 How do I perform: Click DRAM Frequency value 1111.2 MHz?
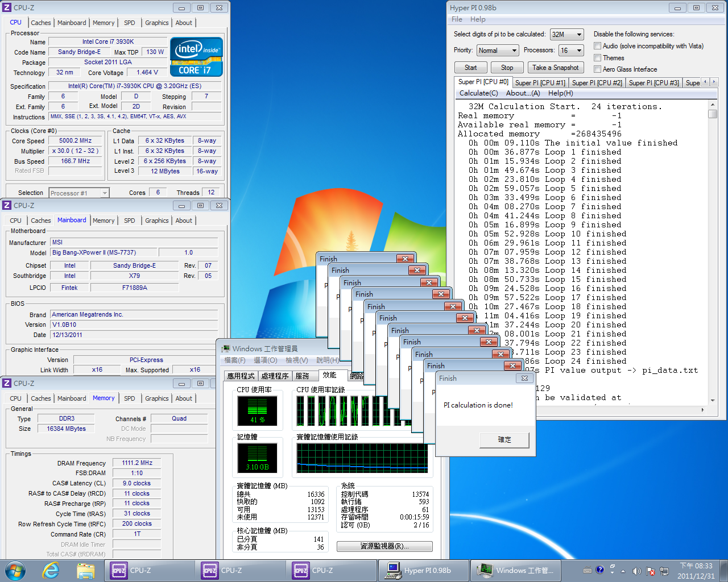(137, 463)
